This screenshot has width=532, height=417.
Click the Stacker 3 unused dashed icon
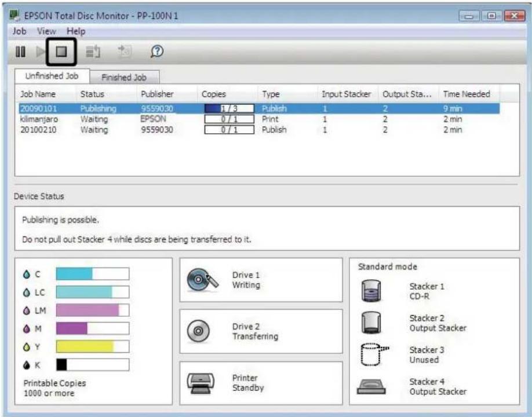tap(374, 354)
